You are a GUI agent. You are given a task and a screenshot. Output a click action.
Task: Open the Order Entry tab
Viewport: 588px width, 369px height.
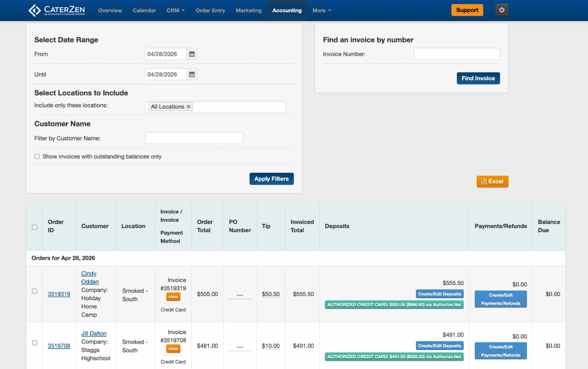pyautogui.click(x=210, y=11)
